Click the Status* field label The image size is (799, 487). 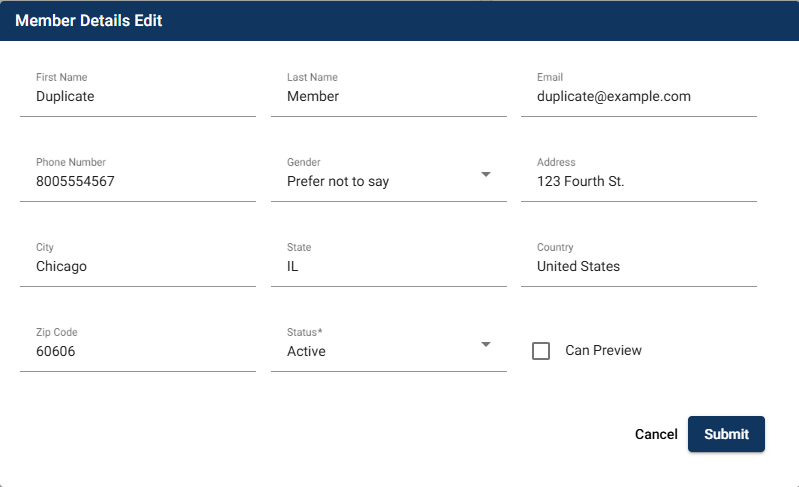[304, 332]
